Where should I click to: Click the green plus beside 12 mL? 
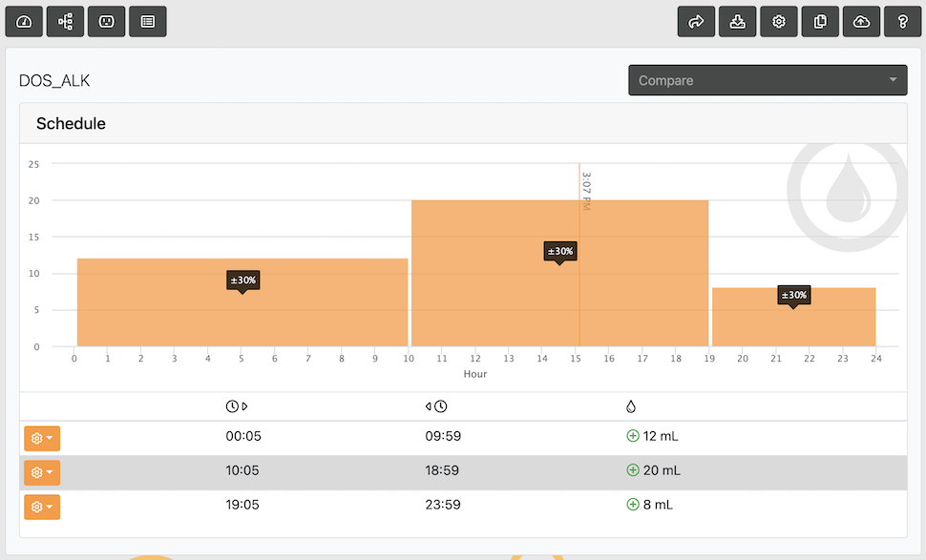coord(632,436)
